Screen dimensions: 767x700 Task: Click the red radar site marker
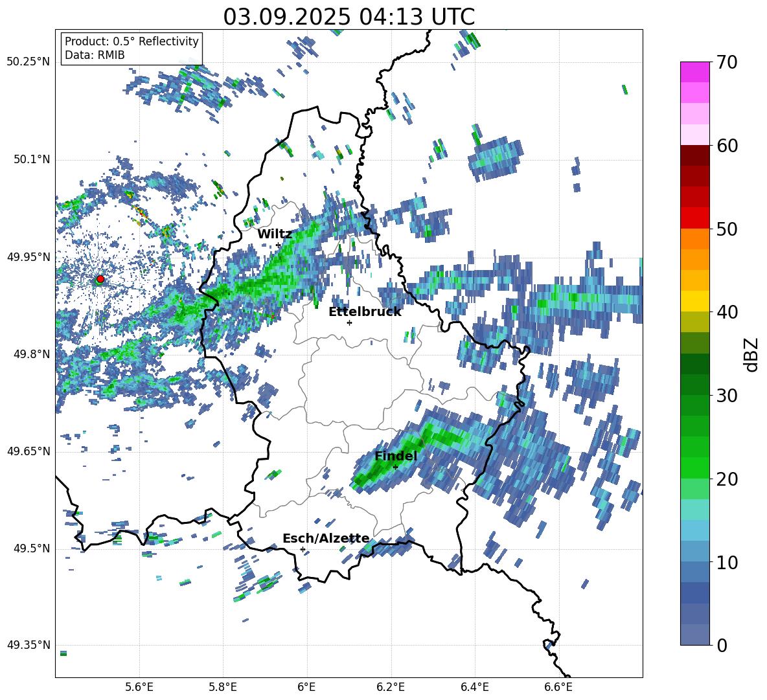coord(100,279)
